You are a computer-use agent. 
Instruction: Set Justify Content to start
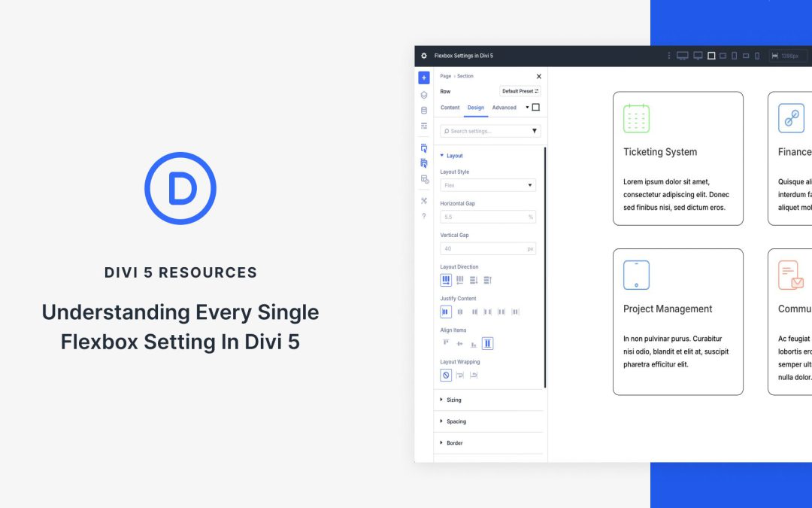pyautogui.click(x=446, y=312)
